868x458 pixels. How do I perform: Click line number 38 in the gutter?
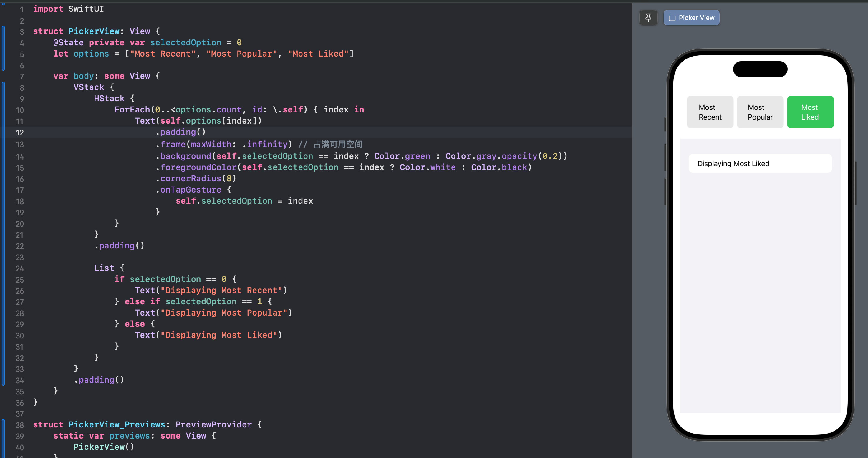(20, 425)
